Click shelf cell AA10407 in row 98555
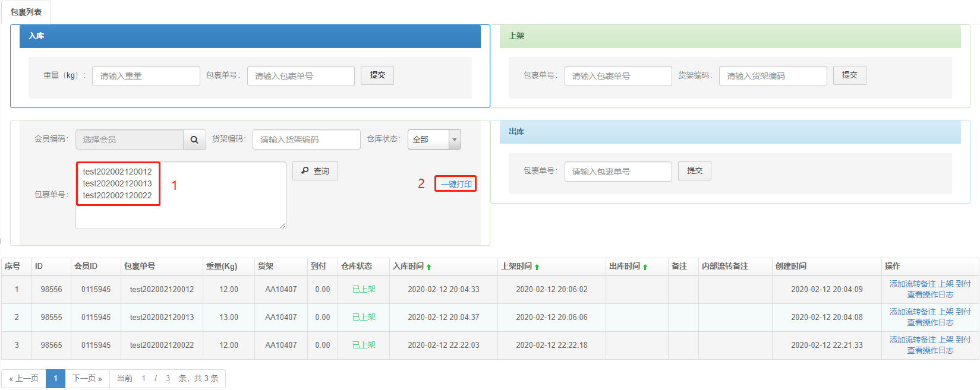Viewport: 980px width, 390px height. pyautogui.click(x=281, y=318)
